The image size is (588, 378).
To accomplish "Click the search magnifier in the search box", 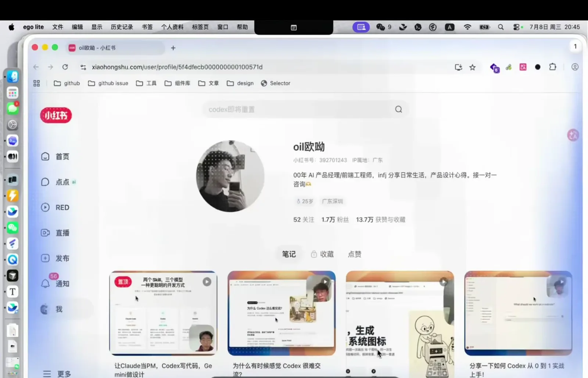I will click(x=398, y=109).
